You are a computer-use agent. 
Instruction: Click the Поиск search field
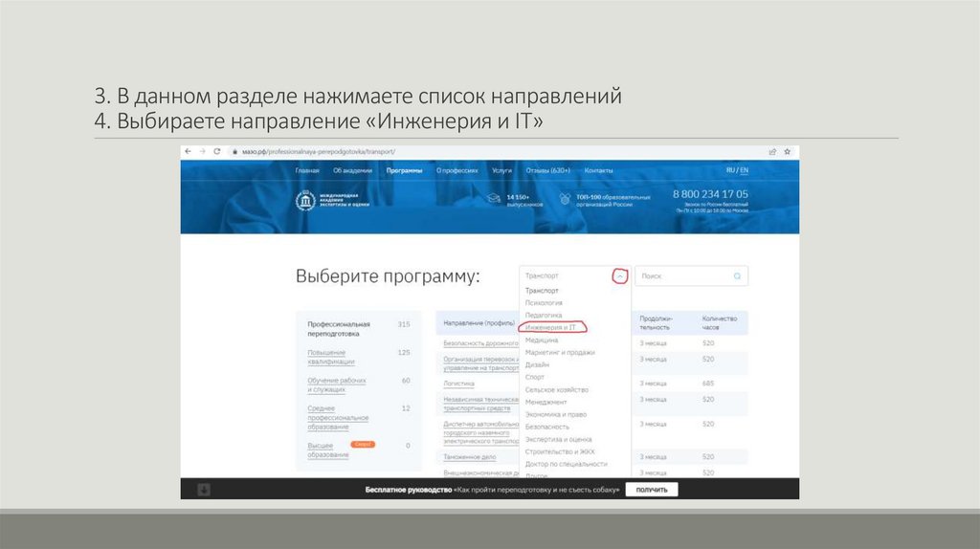tap(691, 276)
